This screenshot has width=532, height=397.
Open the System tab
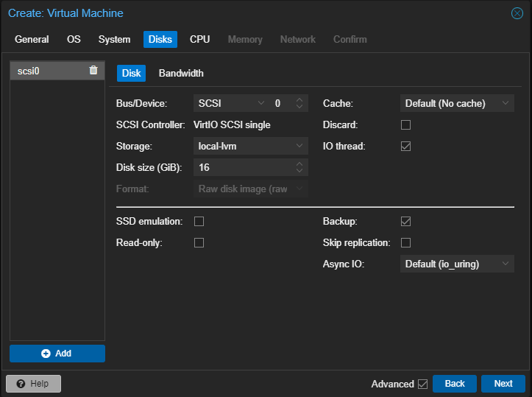tap(114, 39)
